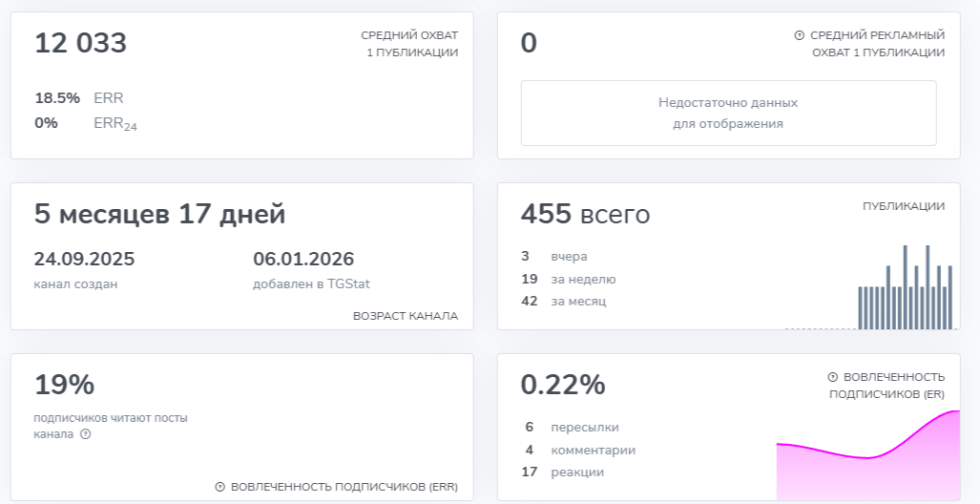Click the 24.09.2025 creation date
The width and height of the screenshot is (980, 504).
coord(84,259)
